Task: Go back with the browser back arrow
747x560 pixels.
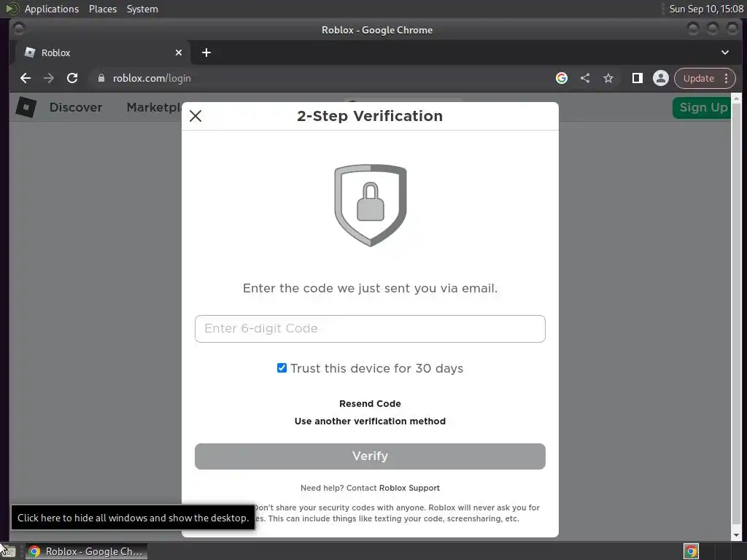Action: pos(26,78)
